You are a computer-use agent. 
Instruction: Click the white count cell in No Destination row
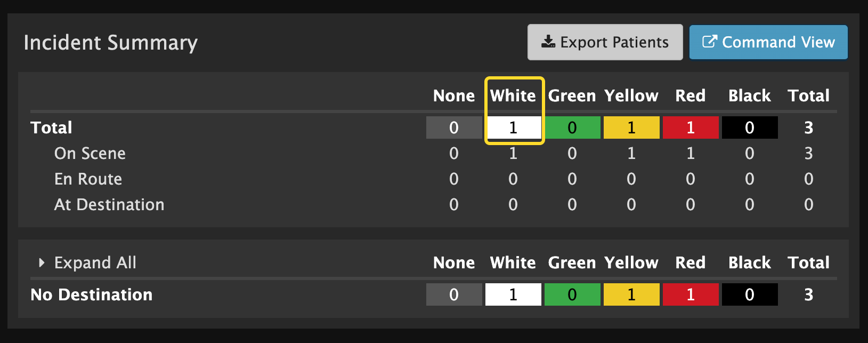point(513,294)
